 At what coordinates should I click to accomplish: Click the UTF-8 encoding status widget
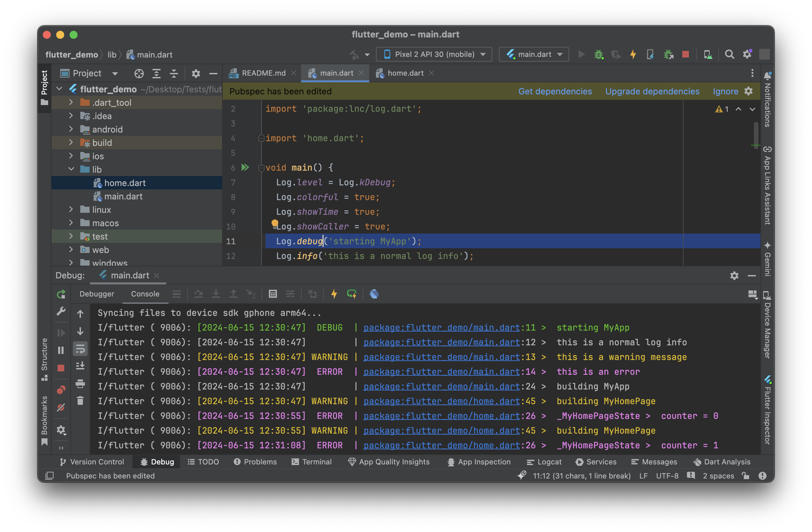coord(667,476)
